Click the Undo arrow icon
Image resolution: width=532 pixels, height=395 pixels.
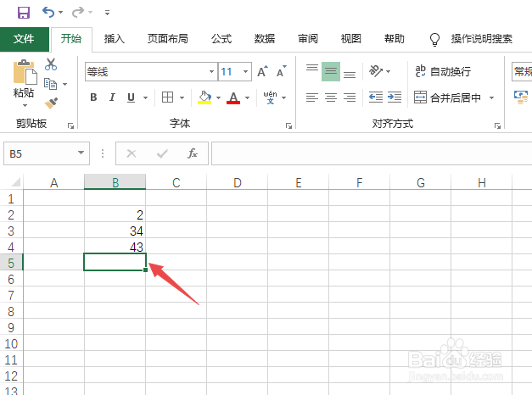[x=48, y=13]
